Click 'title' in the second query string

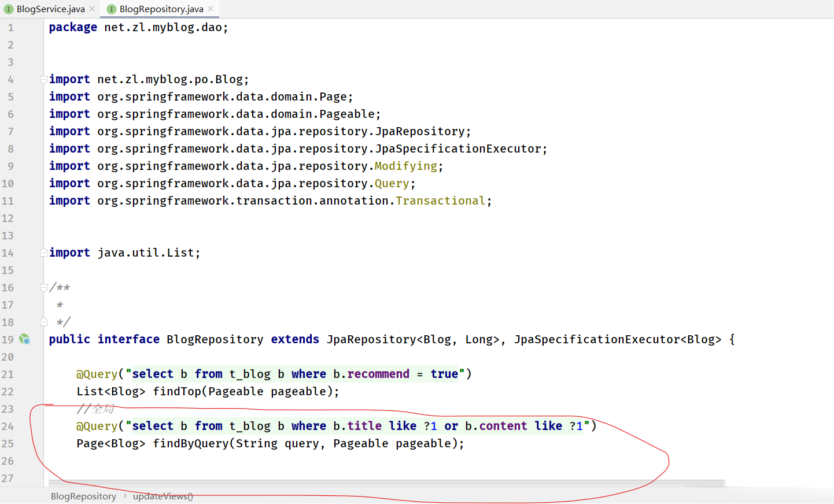click(364, 426)
